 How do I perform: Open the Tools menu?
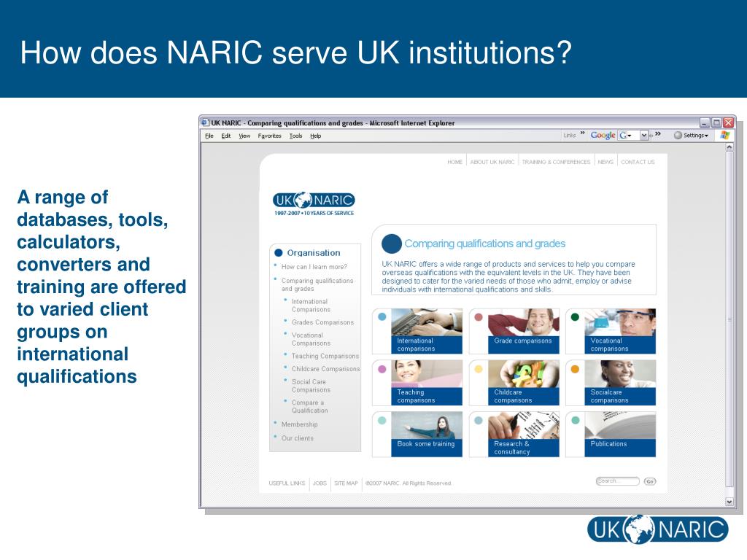coord(296,136)
